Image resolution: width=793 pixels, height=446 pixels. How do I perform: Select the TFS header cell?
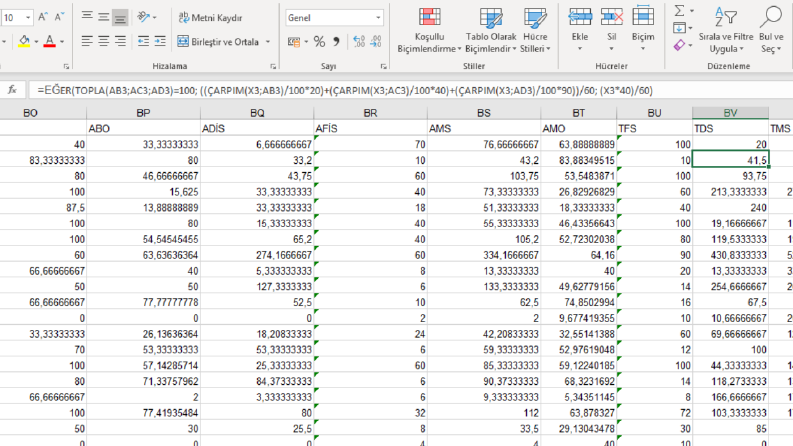[654, 128]
